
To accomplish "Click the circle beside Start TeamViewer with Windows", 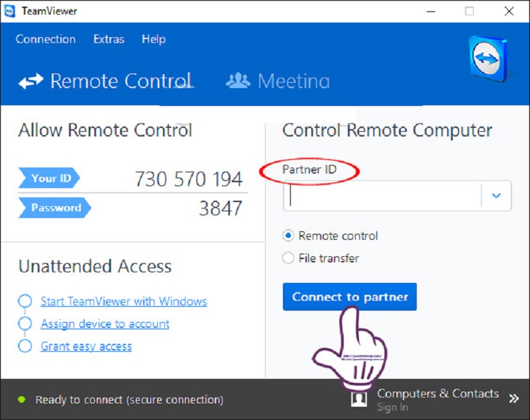I will pos(25,301).
